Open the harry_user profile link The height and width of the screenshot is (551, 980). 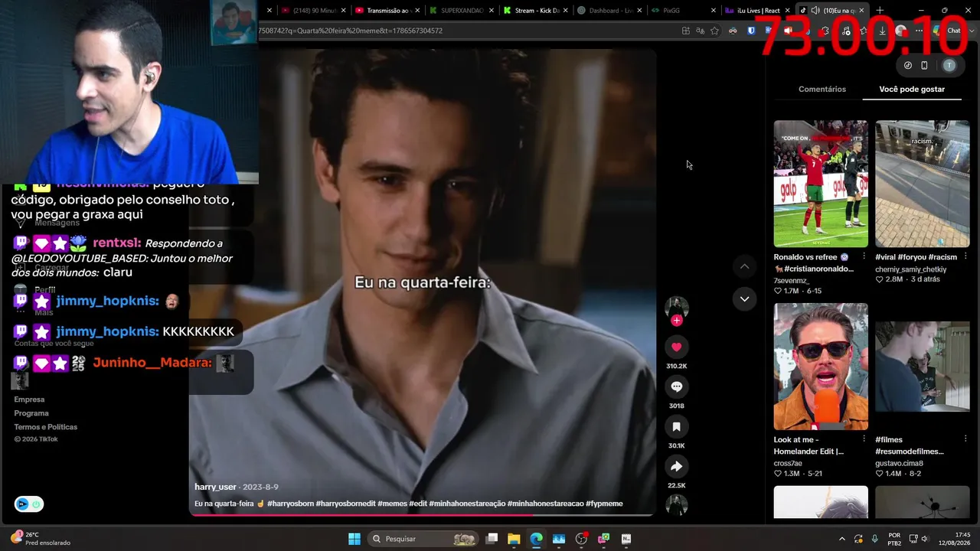pos(215,487)
